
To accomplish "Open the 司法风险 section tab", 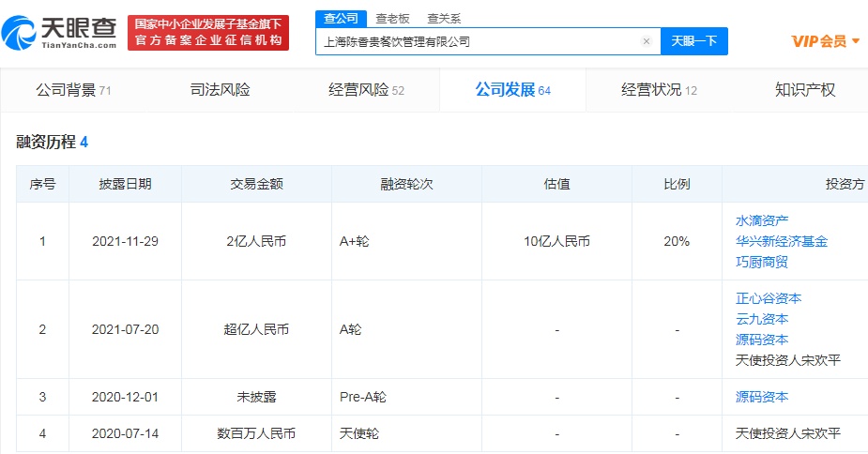I will (x=220, y=90).
